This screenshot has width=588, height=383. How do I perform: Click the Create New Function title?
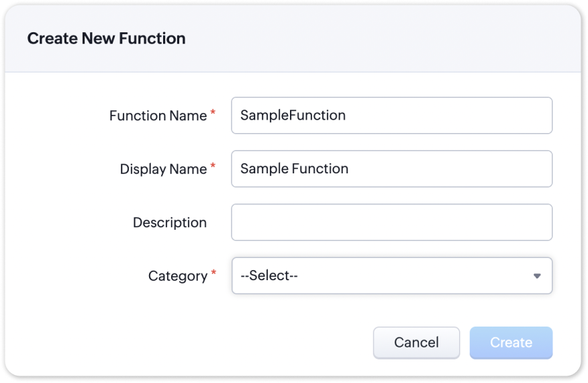click(x=106, y=39)
